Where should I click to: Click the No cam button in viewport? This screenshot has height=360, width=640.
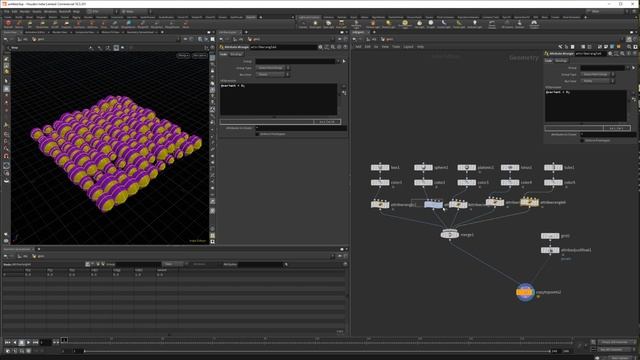[200, 56]
